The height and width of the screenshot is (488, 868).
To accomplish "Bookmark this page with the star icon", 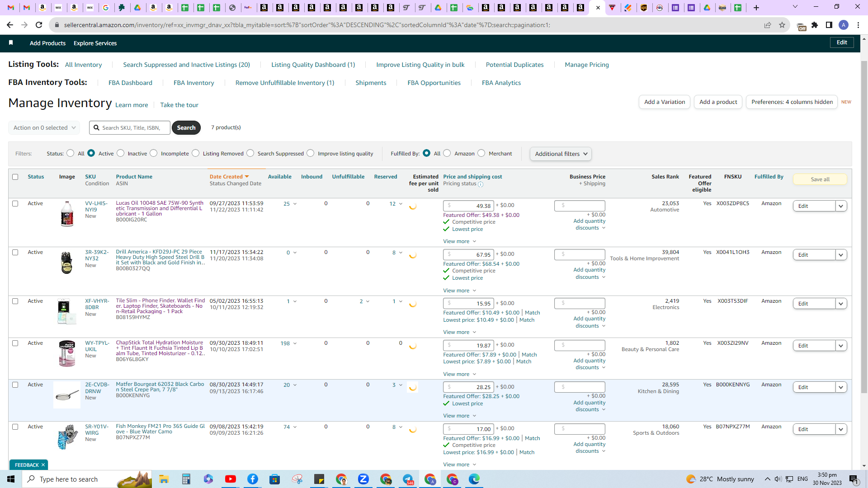I will point(782,25).
